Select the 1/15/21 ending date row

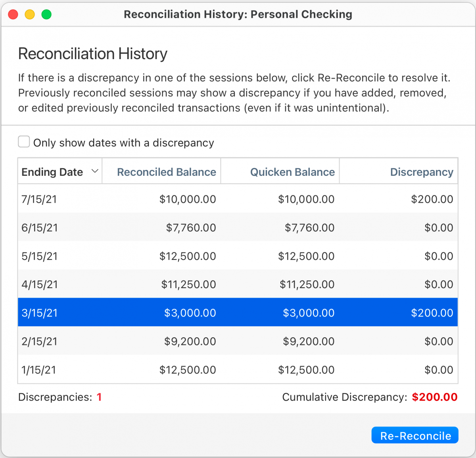point(238,370)
